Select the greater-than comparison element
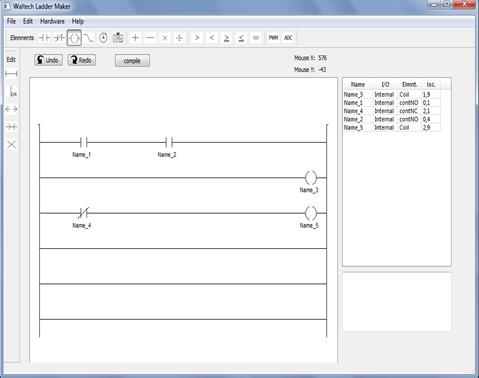 [x=197, y=38]
